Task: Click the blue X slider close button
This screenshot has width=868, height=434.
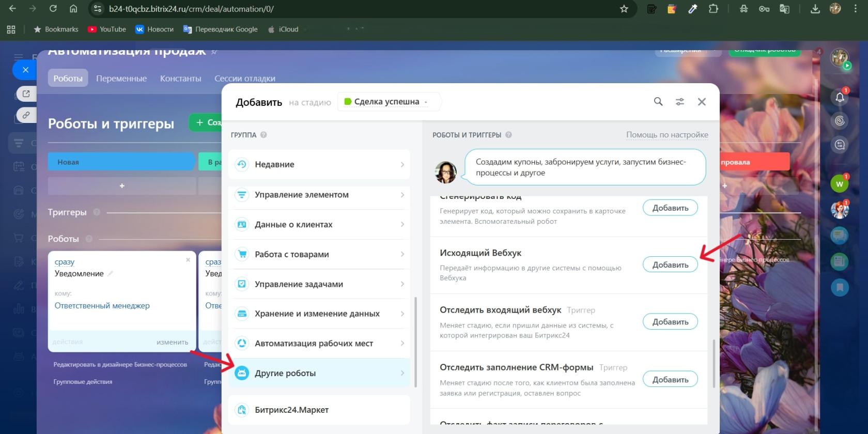Action: tap(25, 70)
